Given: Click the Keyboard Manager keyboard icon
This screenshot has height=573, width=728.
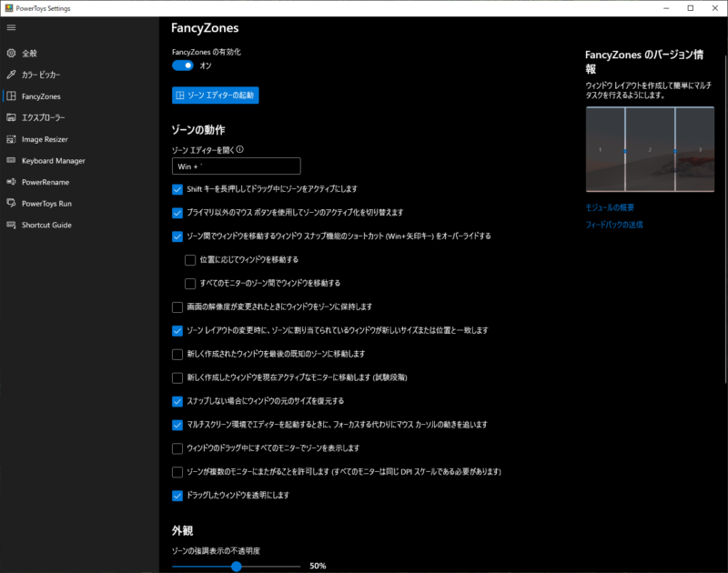Looking at the screenshot, I should (11, 161).
